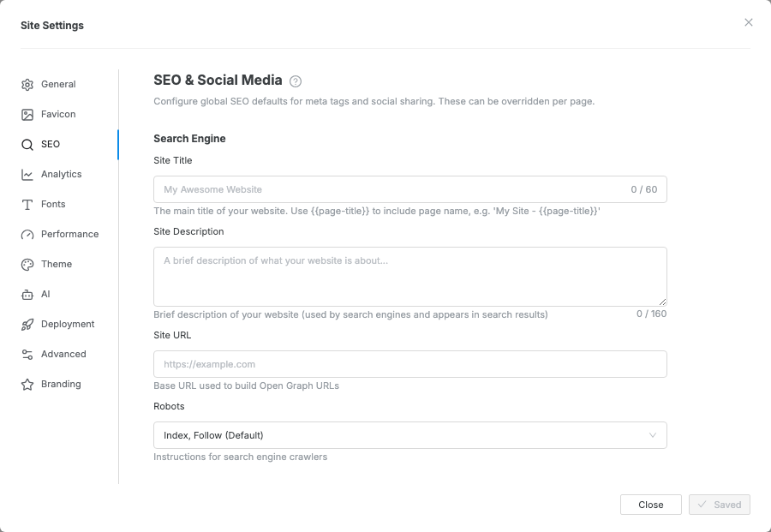Open the Advanced settings tab

63,354
